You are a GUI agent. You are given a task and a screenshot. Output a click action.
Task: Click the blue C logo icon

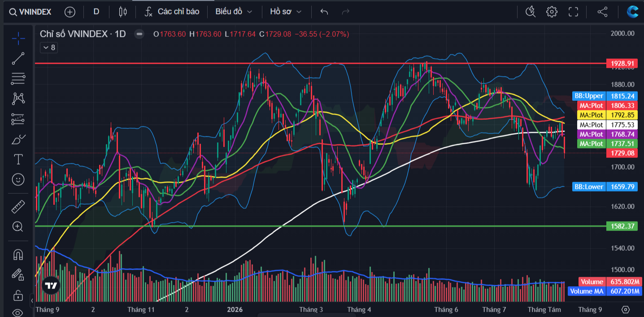point(633,12)
